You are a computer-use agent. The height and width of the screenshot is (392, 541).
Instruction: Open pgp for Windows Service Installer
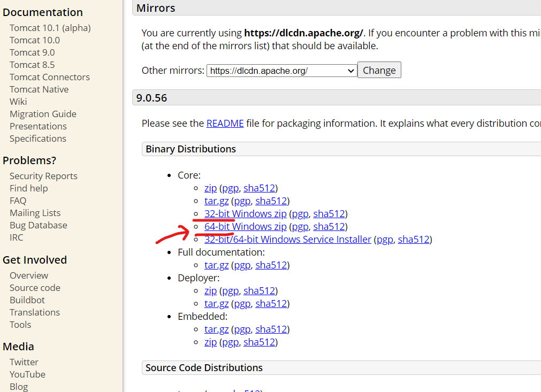(385, 239)
